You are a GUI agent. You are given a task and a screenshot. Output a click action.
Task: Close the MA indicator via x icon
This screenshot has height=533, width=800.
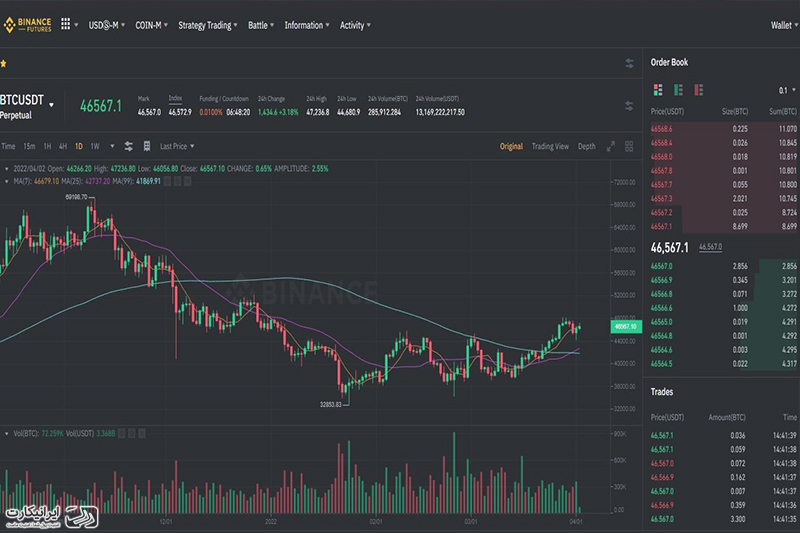coord(187,181)
